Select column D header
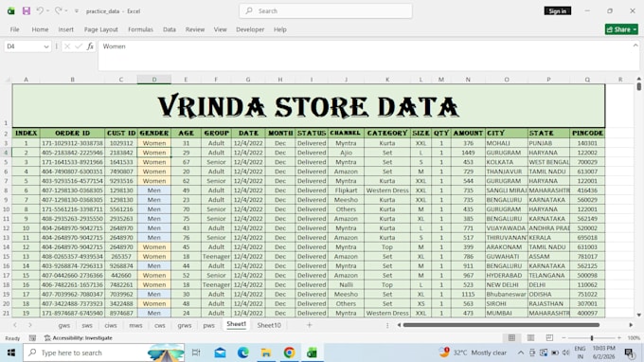644x362 pixels. [154, 80]
